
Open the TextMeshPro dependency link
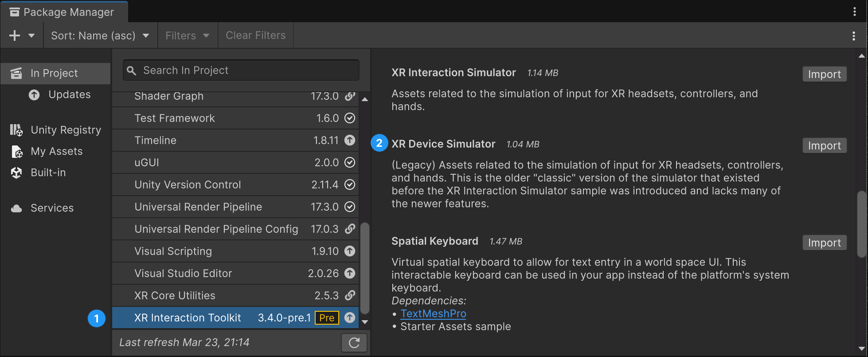point(433,314)
